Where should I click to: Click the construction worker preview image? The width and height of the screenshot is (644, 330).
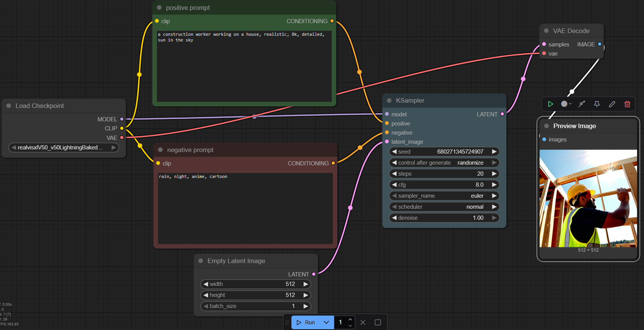(x=588, y=198)
